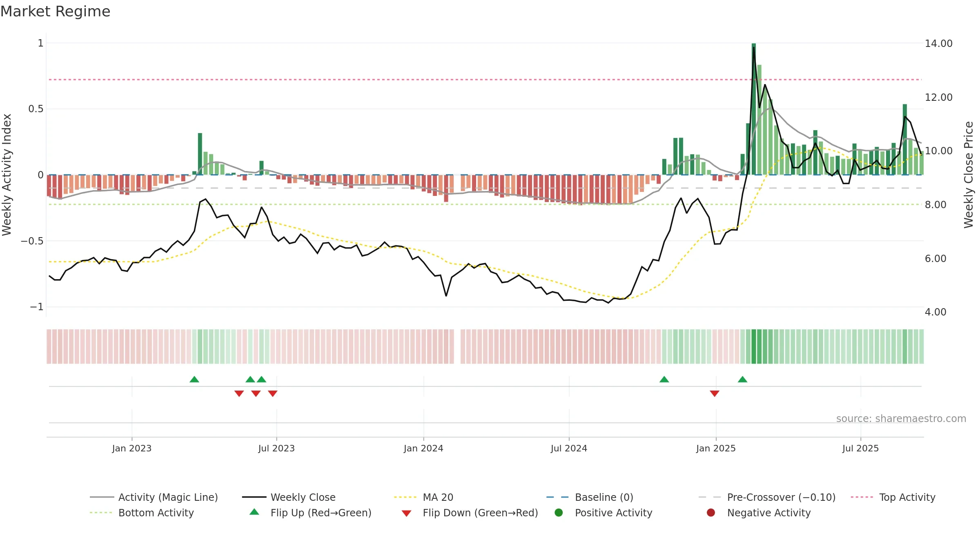Click the source: sharemaestro.com text
Screen dimensions: 980x551
[901, 418]
